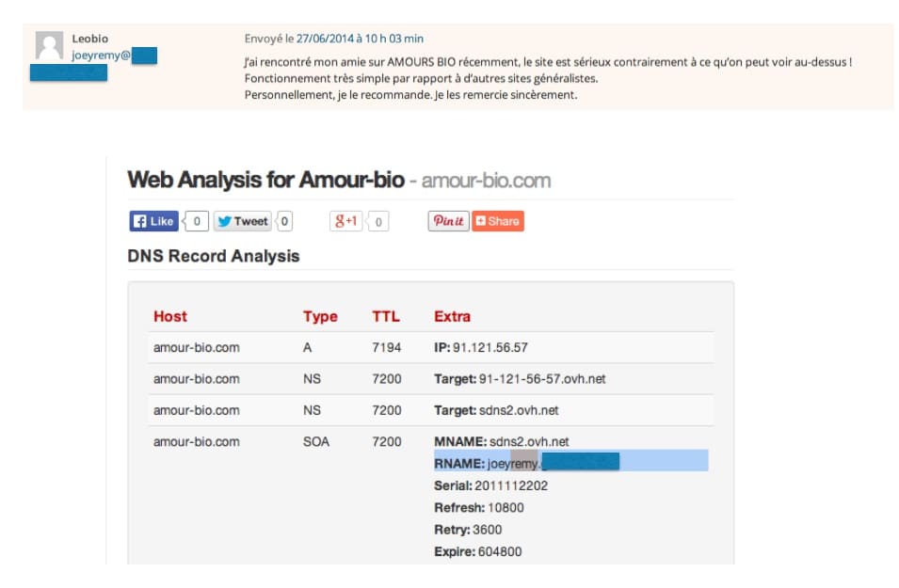Open the Facebook Like count bubble
This screenshot has width=899, height=588.
pos(196,221)
